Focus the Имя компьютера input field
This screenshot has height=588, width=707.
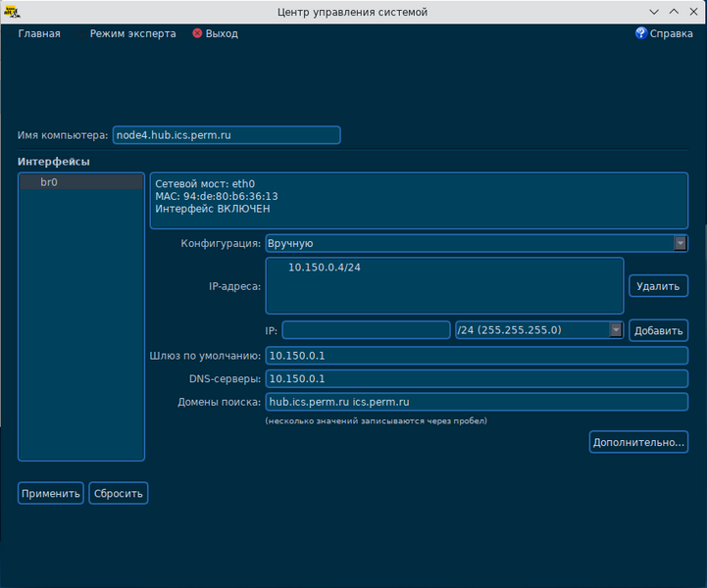coord(227,135)
